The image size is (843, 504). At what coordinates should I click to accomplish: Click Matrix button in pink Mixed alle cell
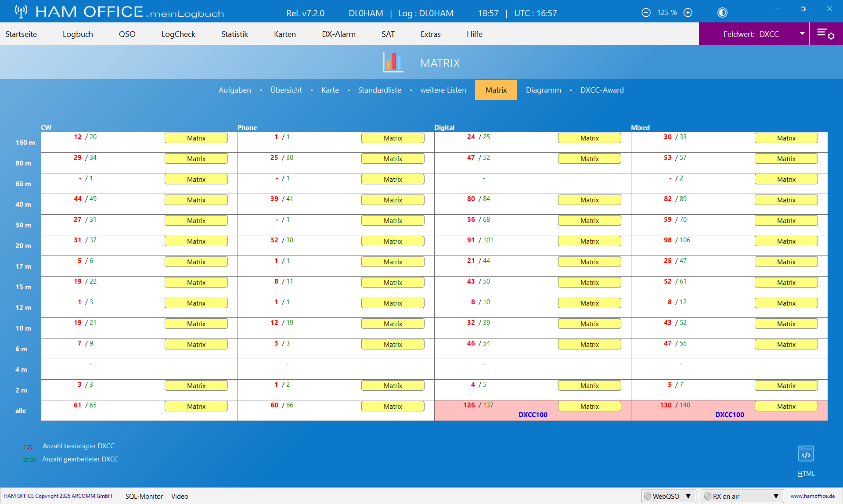(x=786, y=407)
